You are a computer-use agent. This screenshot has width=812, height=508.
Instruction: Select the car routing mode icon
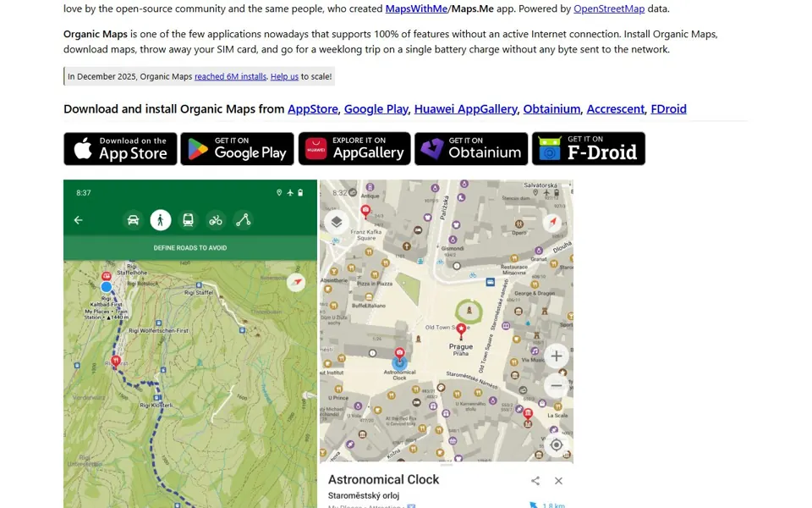click(133, 220)
